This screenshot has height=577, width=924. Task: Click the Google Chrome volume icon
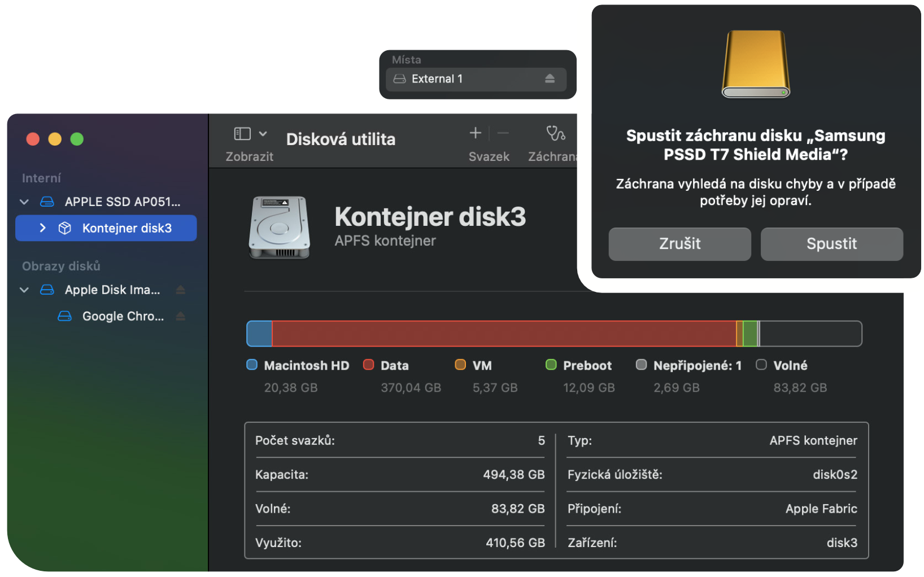click(x=65, y=316)
